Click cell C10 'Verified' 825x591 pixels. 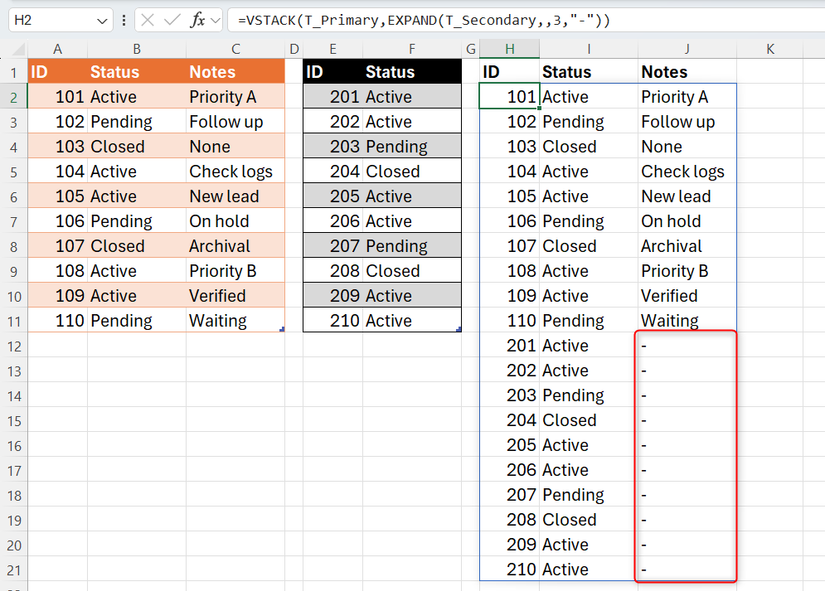235,296
